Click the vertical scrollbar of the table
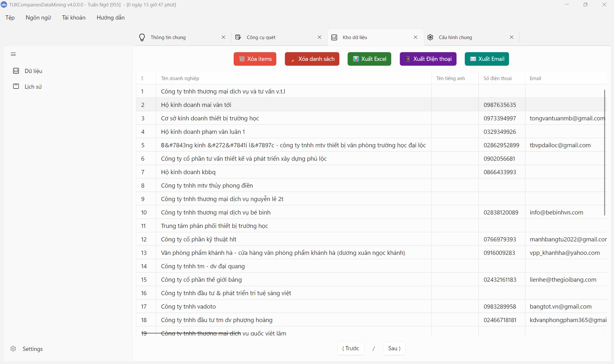Screen dimensions: 614x364 (604, 152)
